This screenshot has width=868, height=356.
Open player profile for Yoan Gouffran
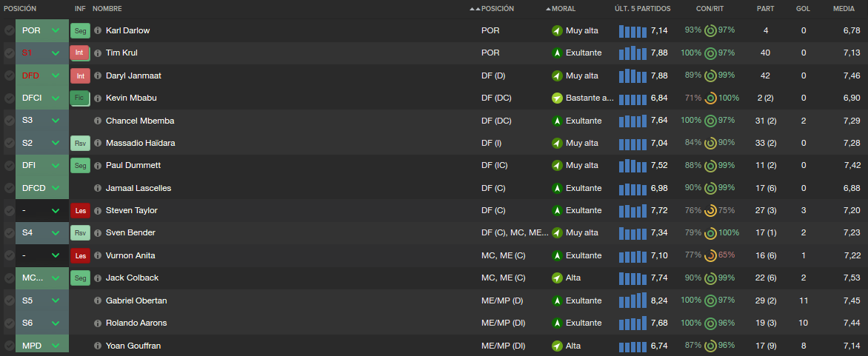(133, 346)
